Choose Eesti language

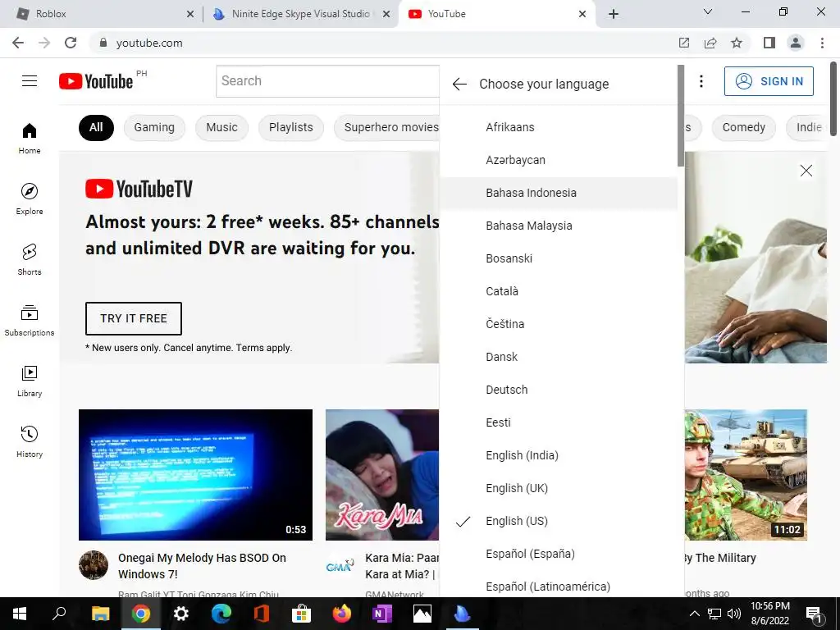pos(558,422)
